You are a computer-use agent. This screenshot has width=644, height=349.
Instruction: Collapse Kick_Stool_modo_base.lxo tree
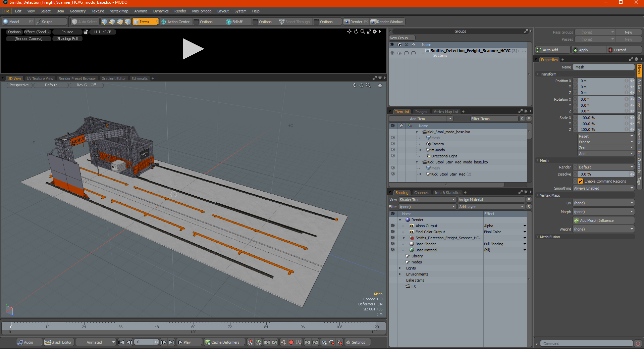click(x=417, y=132)
